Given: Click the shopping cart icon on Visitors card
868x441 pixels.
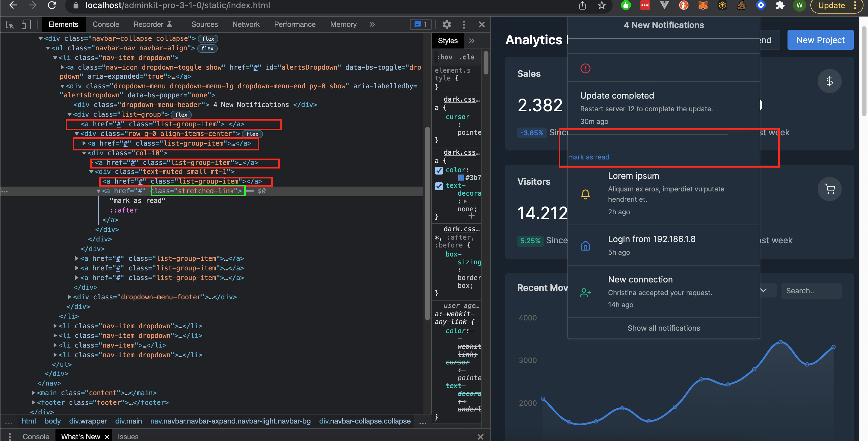Looking at the screenshot, I should [x=830, y=189].
